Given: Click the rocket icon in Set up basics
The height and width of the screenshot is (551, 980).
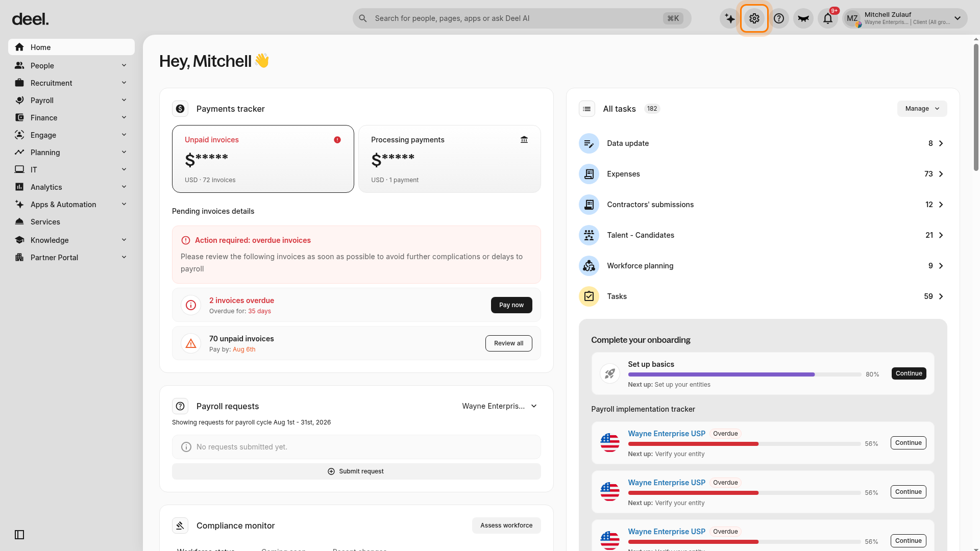Looking at the screenshot, I should pyautogui.click(x=610, y=373).
